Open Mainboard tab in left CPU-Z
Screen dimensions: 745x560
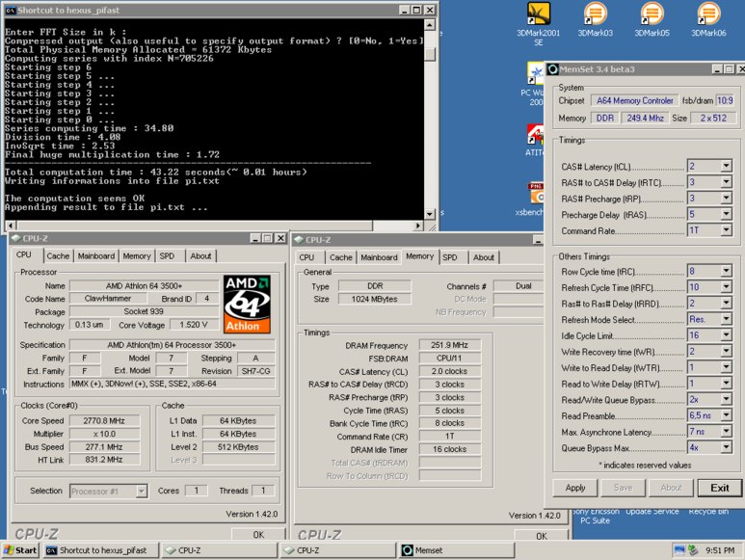(96, 256)
